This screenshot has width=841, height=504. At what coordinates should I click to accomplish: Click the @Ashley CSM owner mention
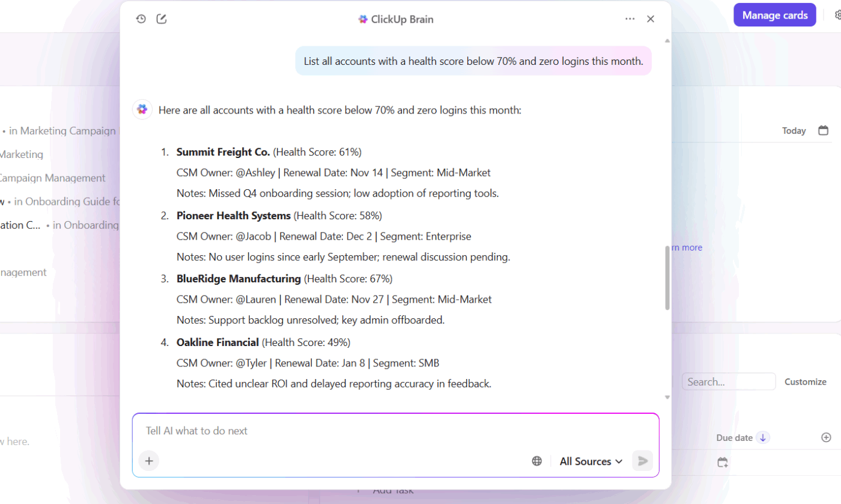pos(255,173)
